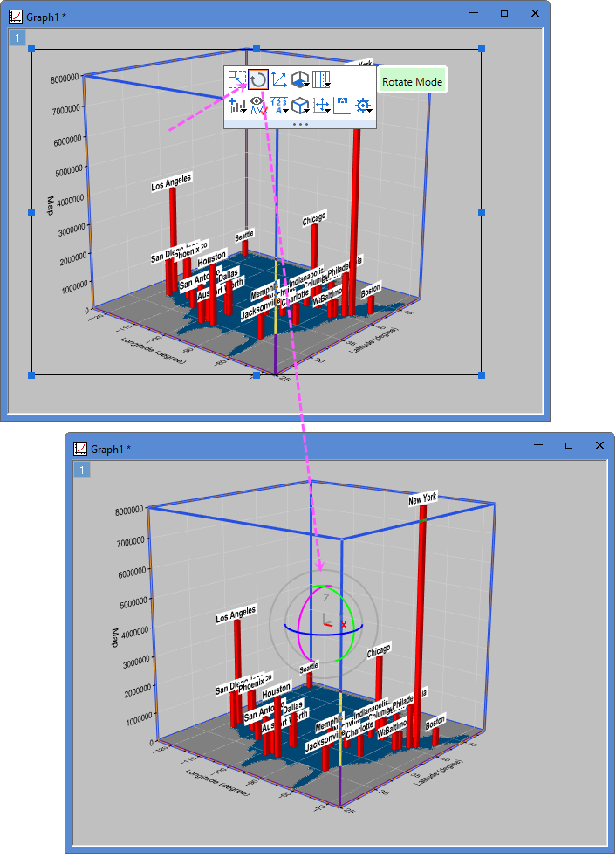The image size is (616, 858).
Task: Click the Rotate Mode tooltip label
Action: point(412,81)
